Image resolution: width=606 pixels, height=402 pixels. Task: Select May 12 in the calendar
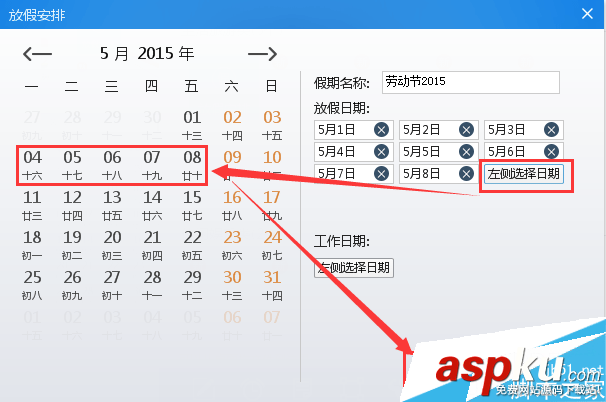pos(72,205)
